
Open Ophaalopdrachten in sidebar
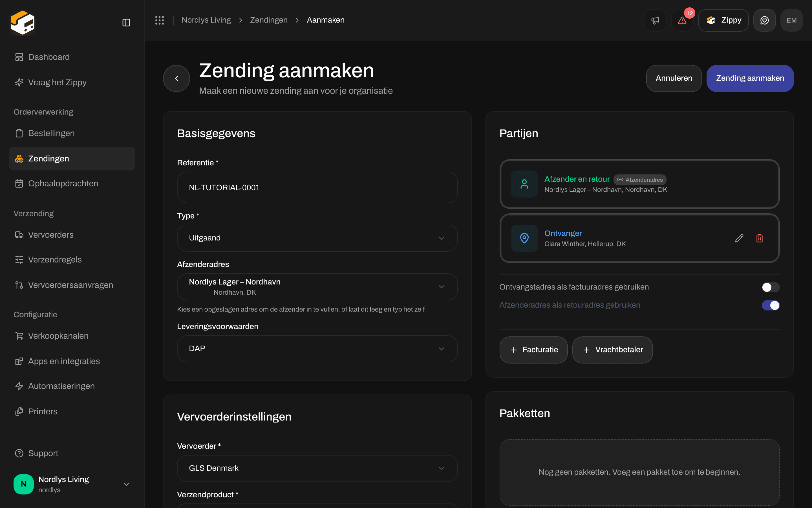[72, 183]
